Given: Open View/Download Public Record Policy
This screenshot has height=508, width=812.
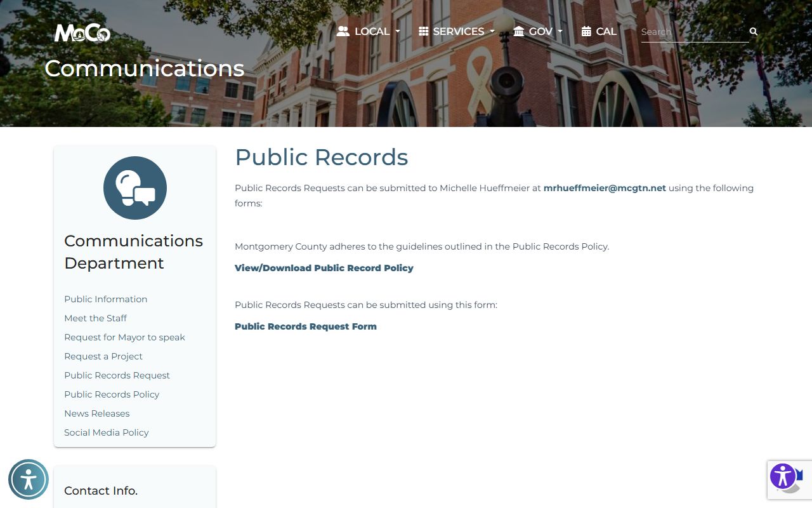Looking at the screenshot, I should pos(324,268).
